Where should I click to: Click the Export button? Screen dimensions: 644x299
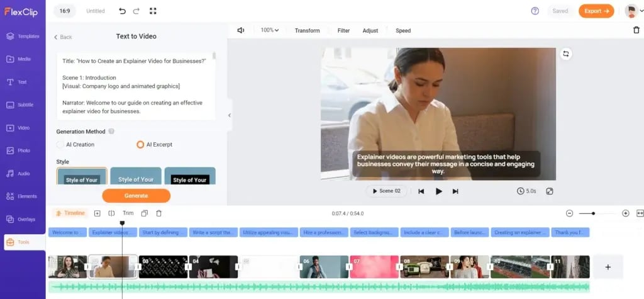596,11
